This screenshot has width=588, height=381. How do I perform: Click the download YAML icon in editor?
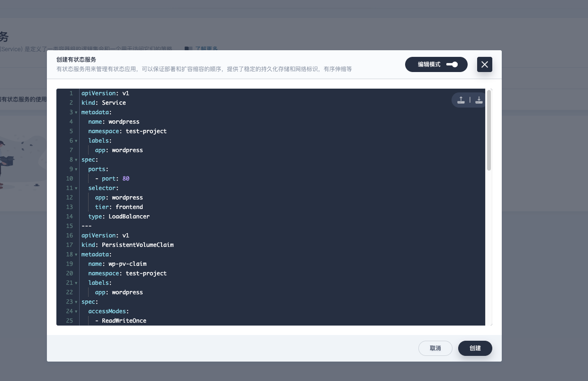479,100
